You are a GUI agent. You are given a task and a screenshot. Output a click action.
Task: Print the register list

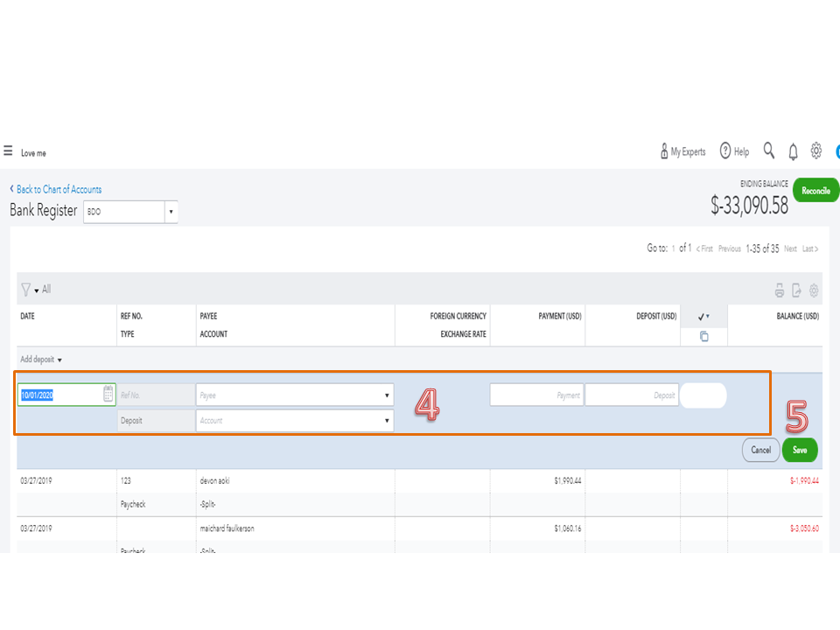coord(780,290)
